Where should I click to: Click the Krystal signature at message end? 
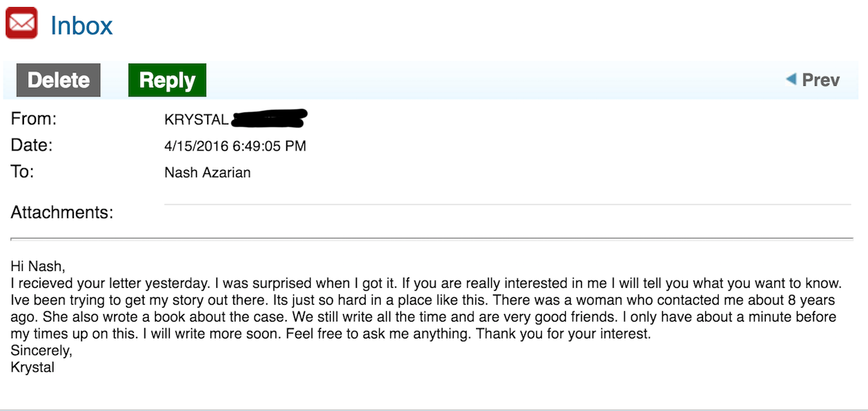[32, 367]
